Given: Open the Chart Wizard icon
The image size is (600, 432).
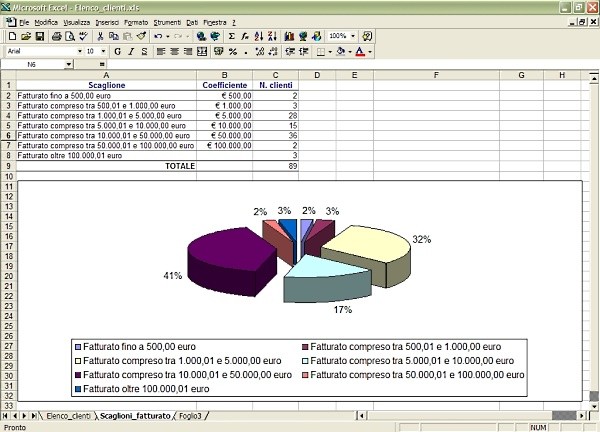Looking at the screenshot, I should pos(288,36).
